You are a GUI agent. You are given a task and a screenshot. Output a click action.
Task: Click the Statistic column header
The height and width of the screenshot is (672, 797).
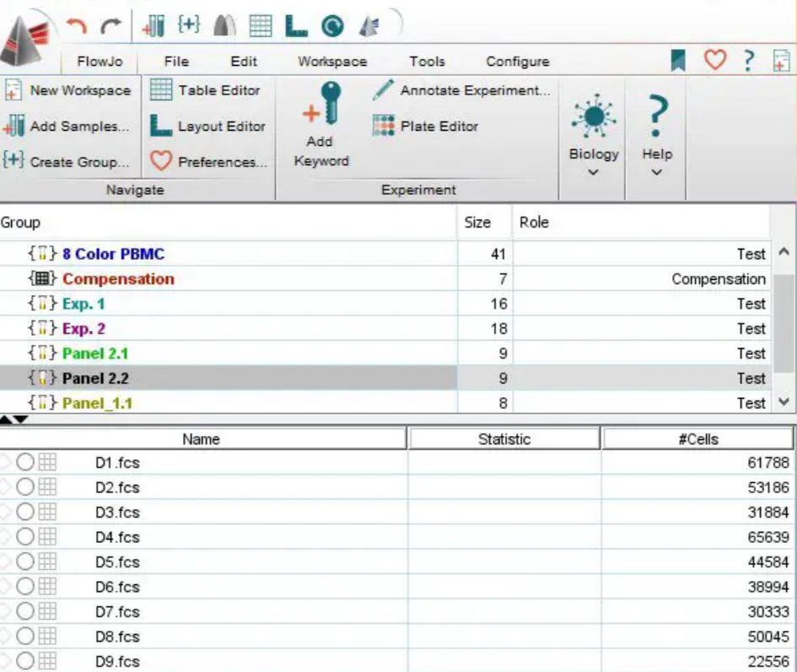click(x=504, y=439)
